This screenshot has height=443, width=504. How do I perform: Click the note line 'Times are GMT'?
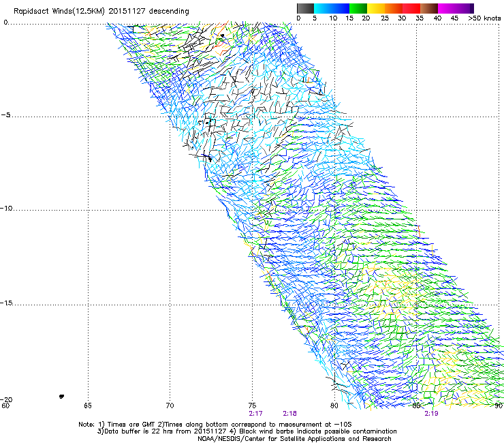(x=131, y=425)
